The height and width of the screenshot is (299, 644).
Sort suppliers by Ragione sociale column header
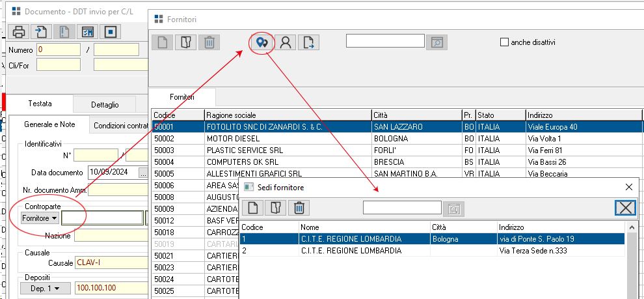[x=288, y=115]
